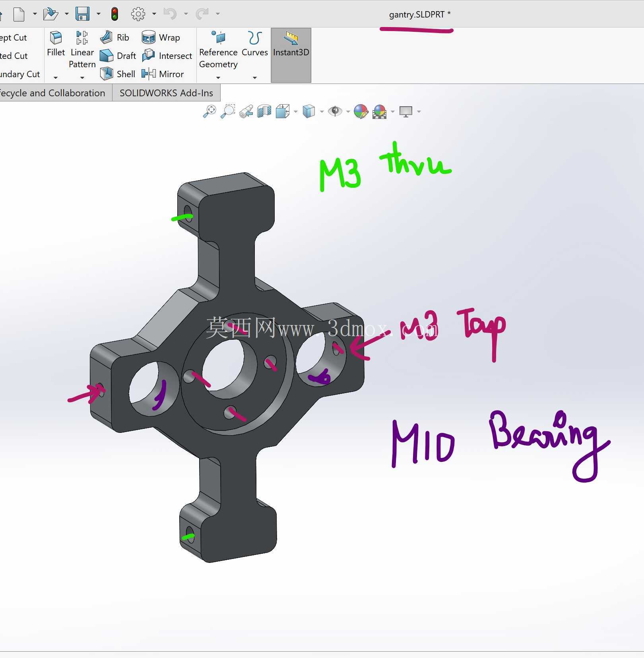The width and height of the screenshot is (644, 658).
Task: Select the Linear Pattern tool
Action: pos(82,50)
